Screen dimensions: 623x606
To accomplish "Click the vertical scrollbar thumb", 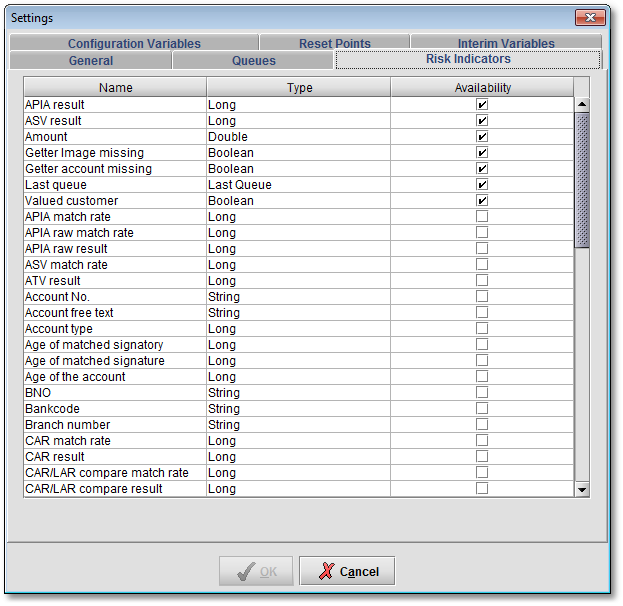I will click(582, 180).
